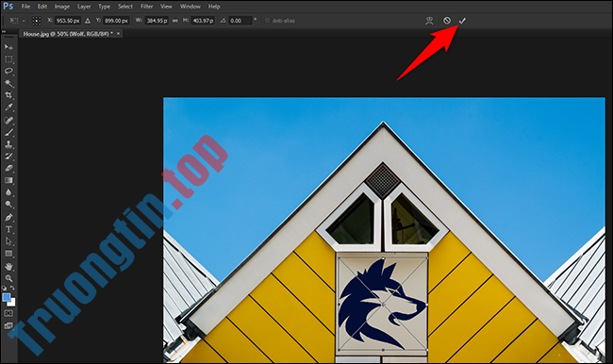The width and height of the screenshot is (613, 364).
Task: Open the foreground color swatch
Action: (x=7, y=298)
